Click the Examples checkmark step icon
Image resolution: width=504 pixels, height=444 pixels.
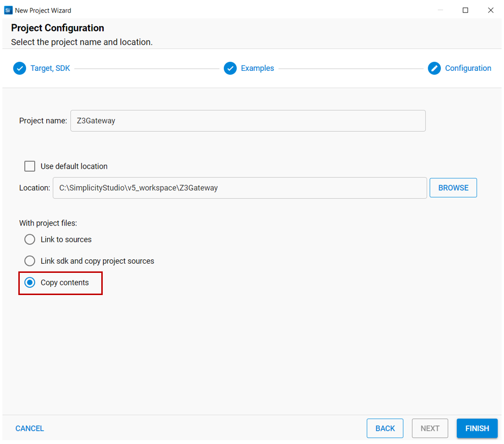point(230,68)
